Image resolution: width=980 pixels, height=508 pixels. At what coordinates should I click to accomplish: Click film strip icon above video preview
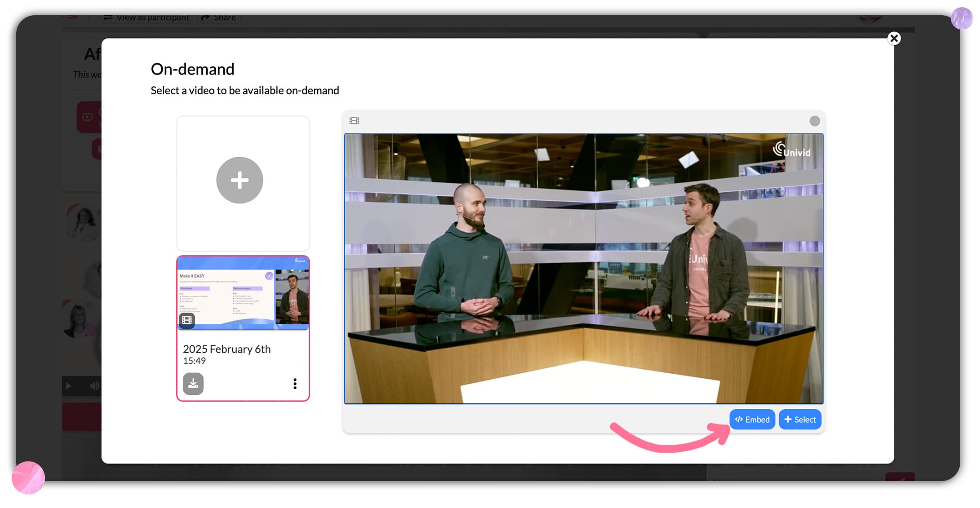click(354, 121)
